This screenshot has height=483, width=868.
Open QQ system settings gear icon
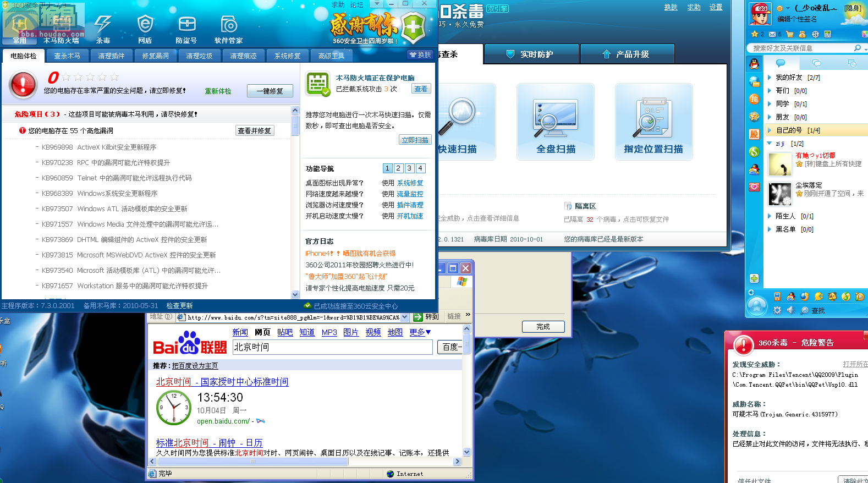pyautogui.click(x=777, y=310)
